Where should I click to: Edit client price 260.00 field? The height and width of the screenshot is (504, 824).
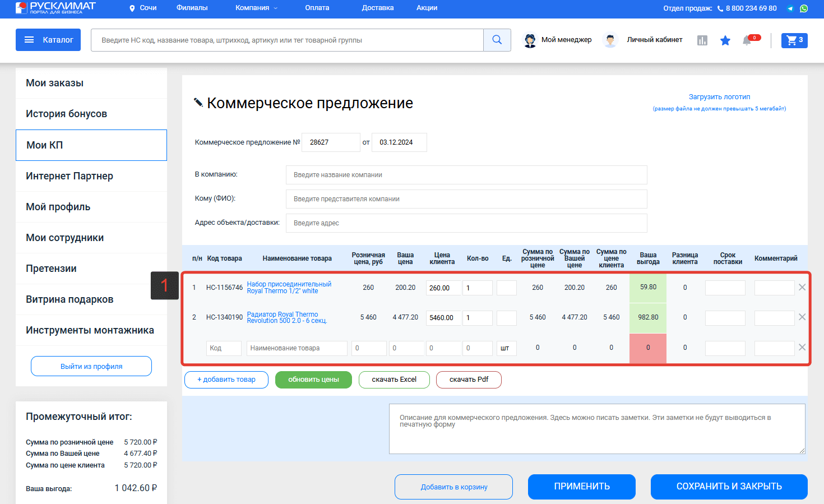pyautogui.click(x=443, y=288)
